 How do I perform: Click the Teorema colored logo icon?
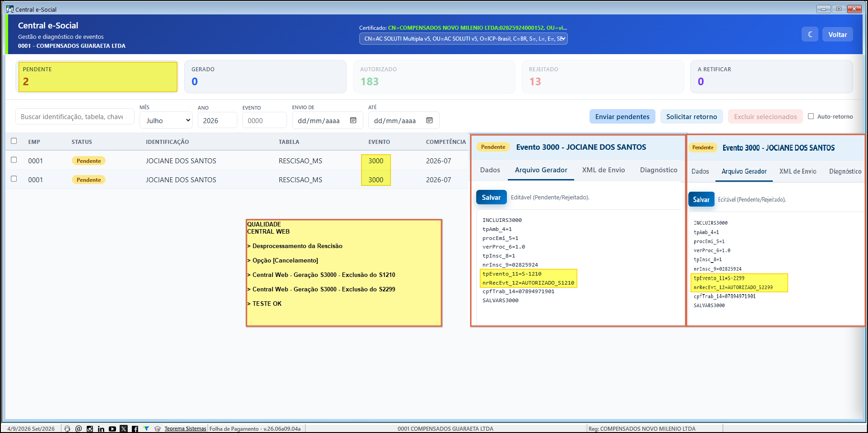tap(146, 428)
